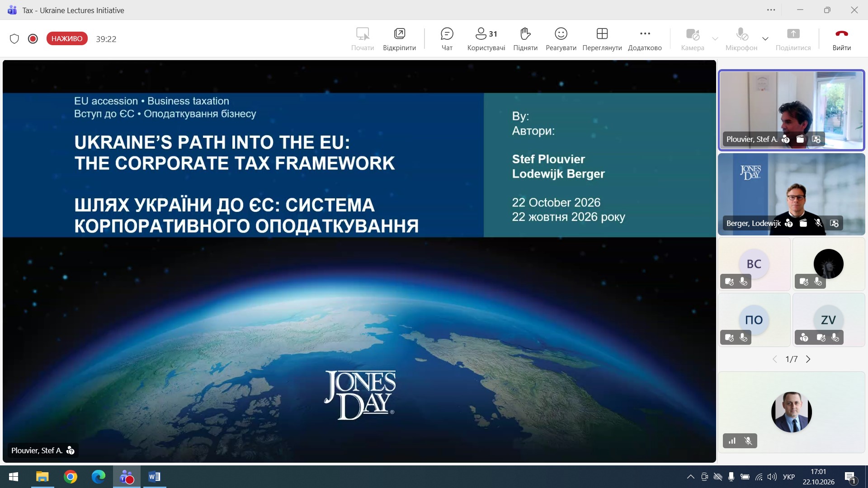Click ПО participant avatar
This screenshot has width=868, height=488.
tap(754, 320)
